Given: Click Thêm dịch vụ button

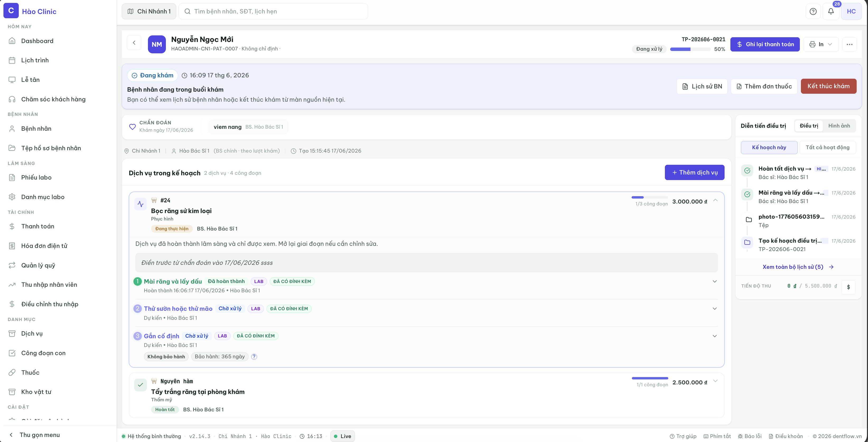Looking at the screenshot, I should (x=694, y=172).
